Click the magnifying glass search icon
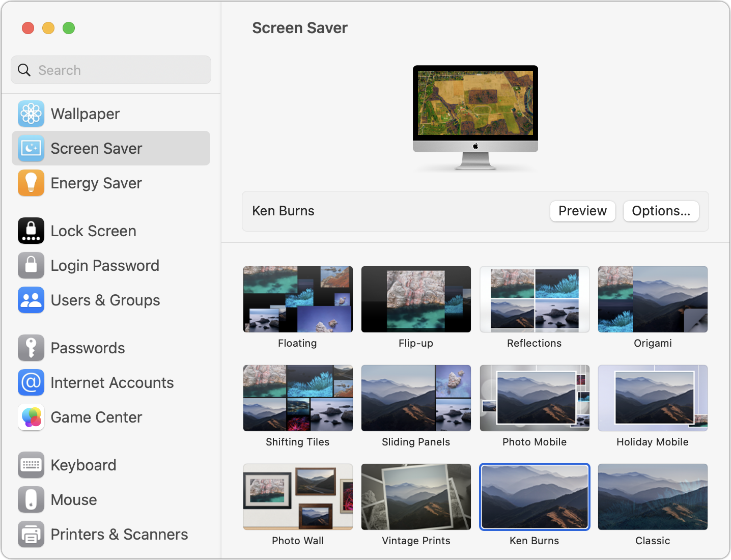This screenshot has height=560, width=731. (x=24, y=70)
